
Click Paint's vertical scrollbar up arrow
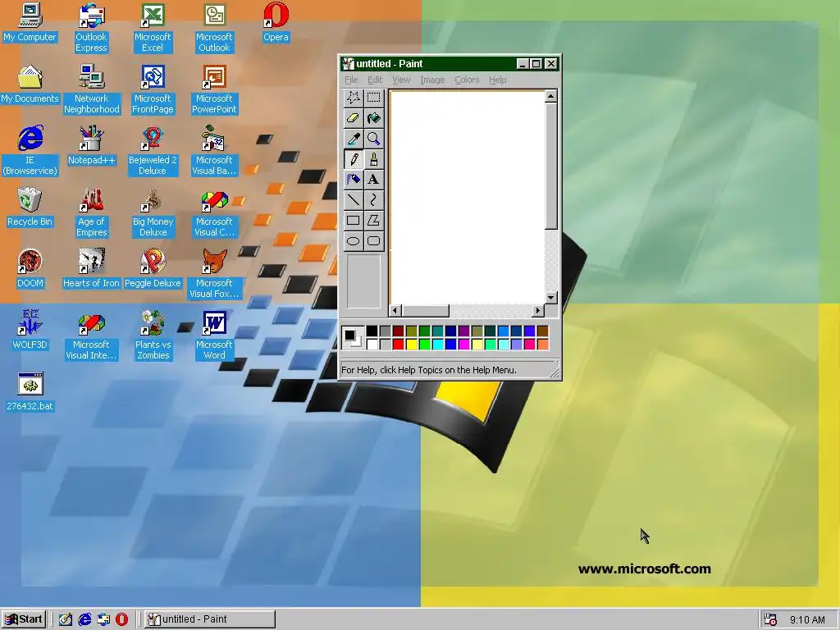pyautogui.click(x=550, y=97)
